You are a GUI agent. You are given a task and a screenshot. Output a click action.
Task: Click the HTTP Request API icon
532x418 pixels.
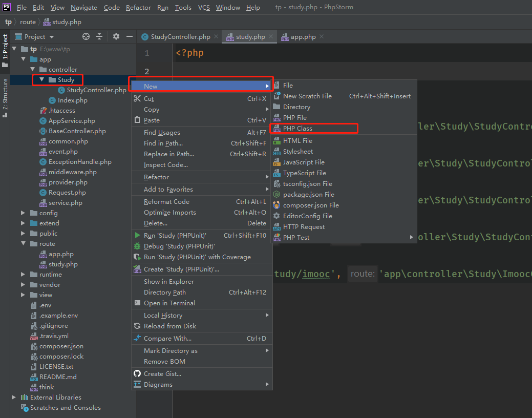pyautogui.click(x=277, y=227)
